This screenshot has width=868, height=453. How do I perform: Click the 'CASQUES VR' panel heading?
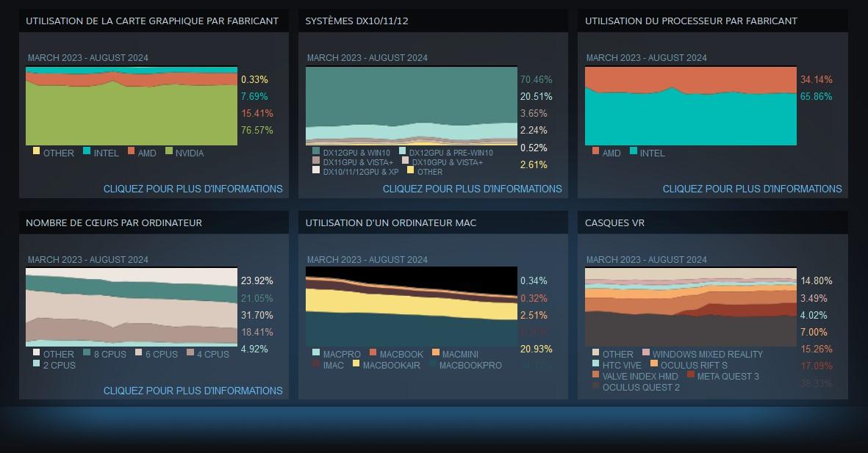614,222
